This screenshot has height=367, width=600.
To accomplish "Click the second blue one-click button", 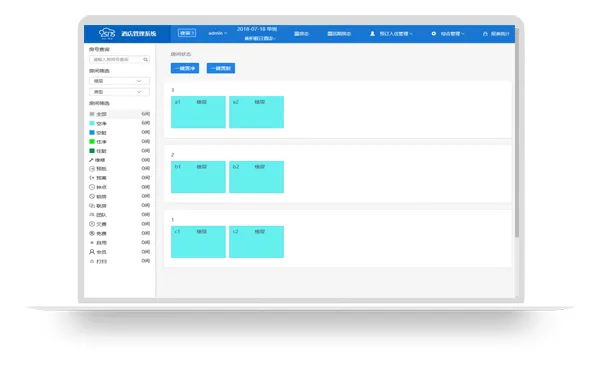I will click(x=221, y=68).
